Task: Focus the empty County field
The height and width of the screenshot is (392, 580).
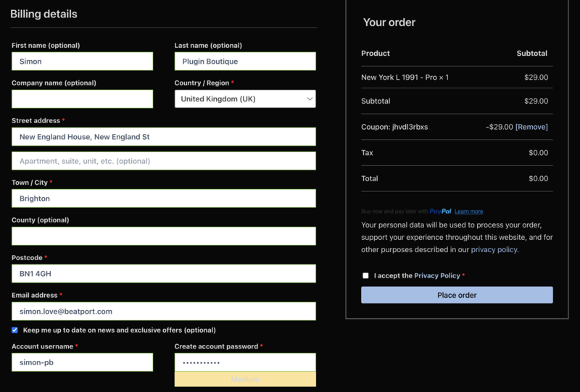Action: pyautogui.click(x=164, y=236)
